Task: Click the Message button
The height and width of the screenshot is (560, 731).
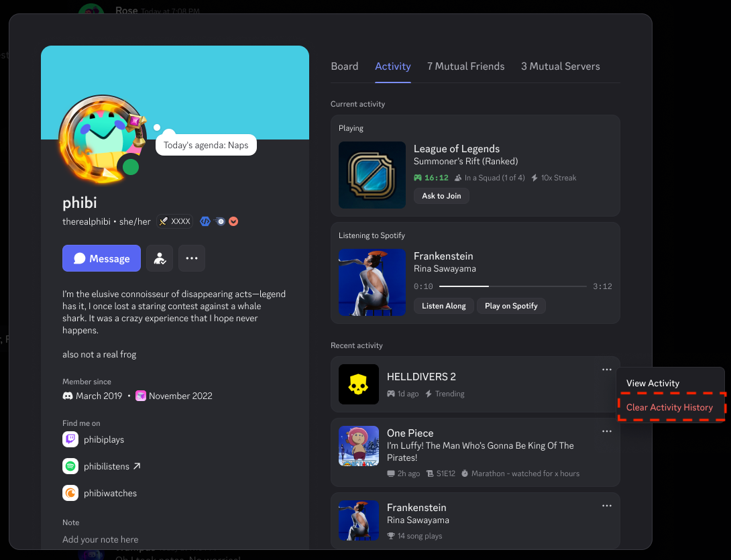Action: point(102,258)
